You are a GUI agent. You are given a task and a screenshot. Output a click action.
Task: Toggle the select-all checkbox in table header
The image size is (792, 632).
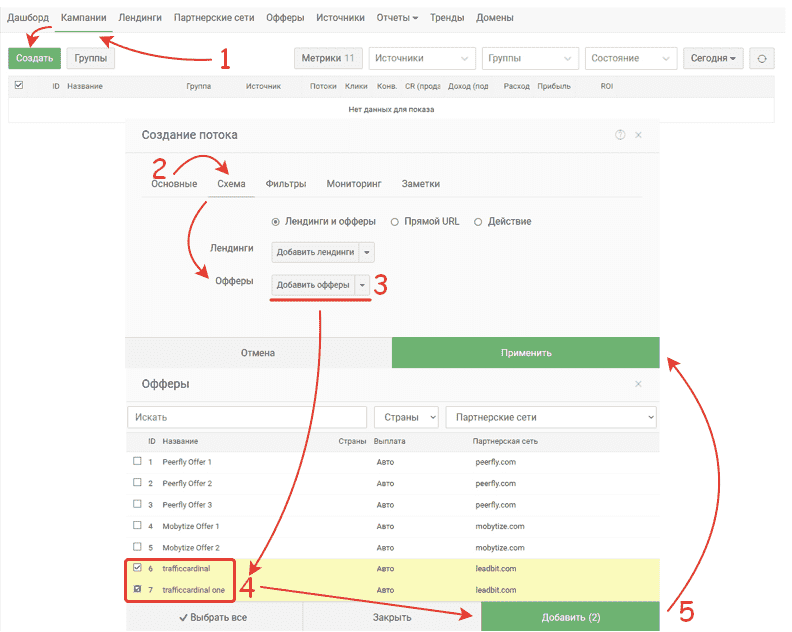tap(19, 86)
